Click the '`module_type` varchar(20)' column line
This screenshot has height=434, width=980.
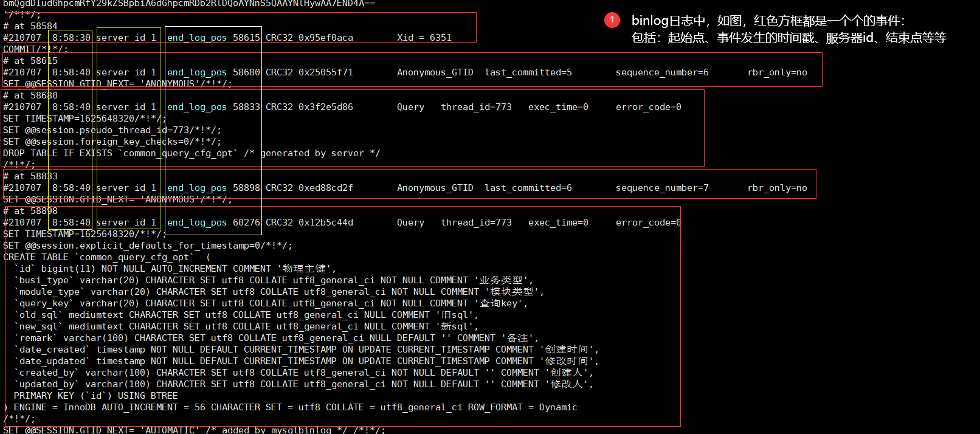(280, 292)
